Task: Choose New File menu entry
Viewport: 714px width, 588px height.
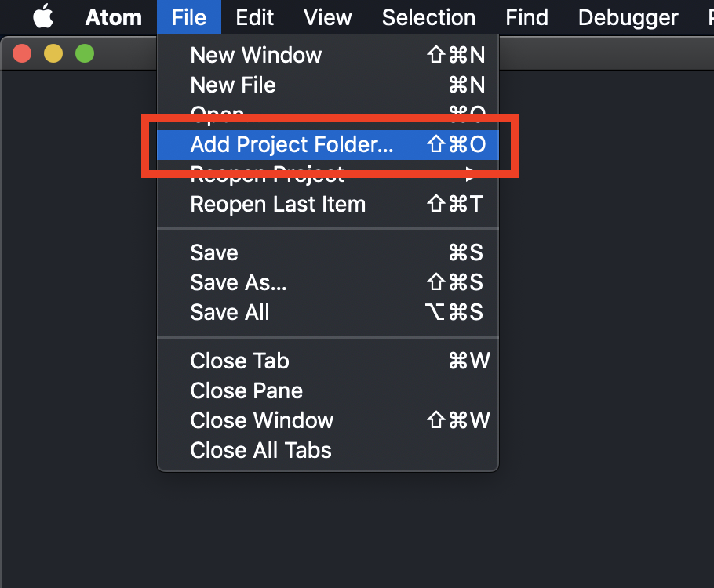Action: click(x=328, y=85)
